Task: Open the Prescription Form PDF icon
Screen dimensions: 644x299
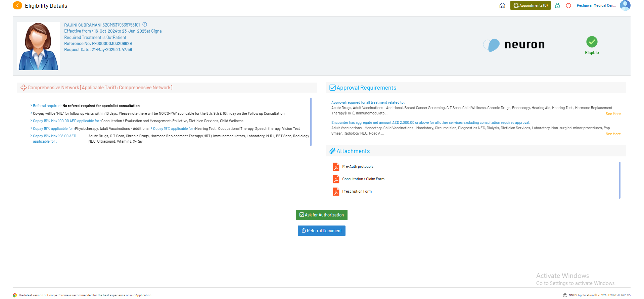Action: tap(336, 192)
